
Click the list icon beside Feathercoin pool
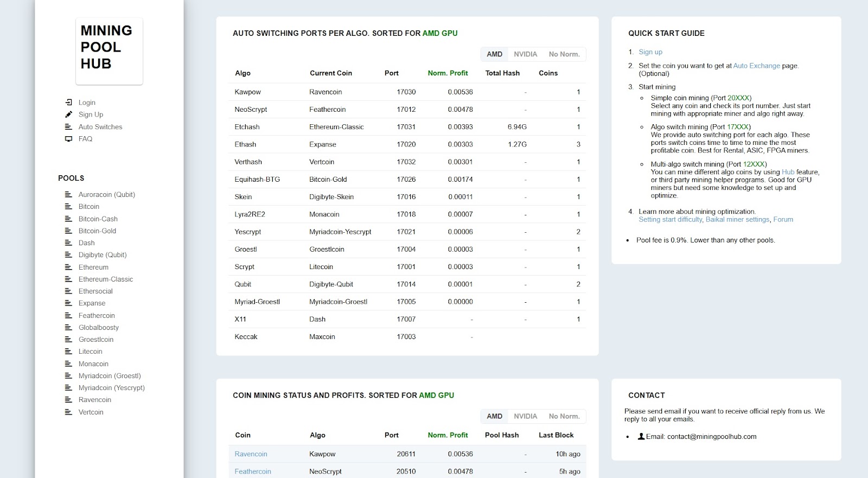(x=68, y=315)
